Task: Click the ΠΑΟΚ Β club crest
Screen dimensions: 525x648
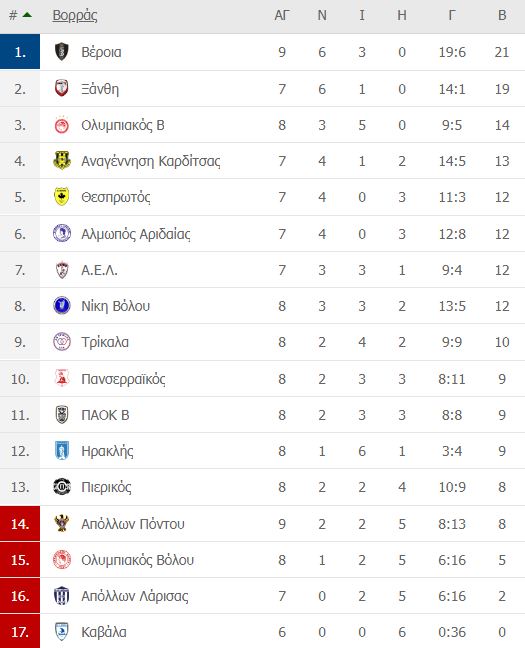Action: (x=62, y=415)
